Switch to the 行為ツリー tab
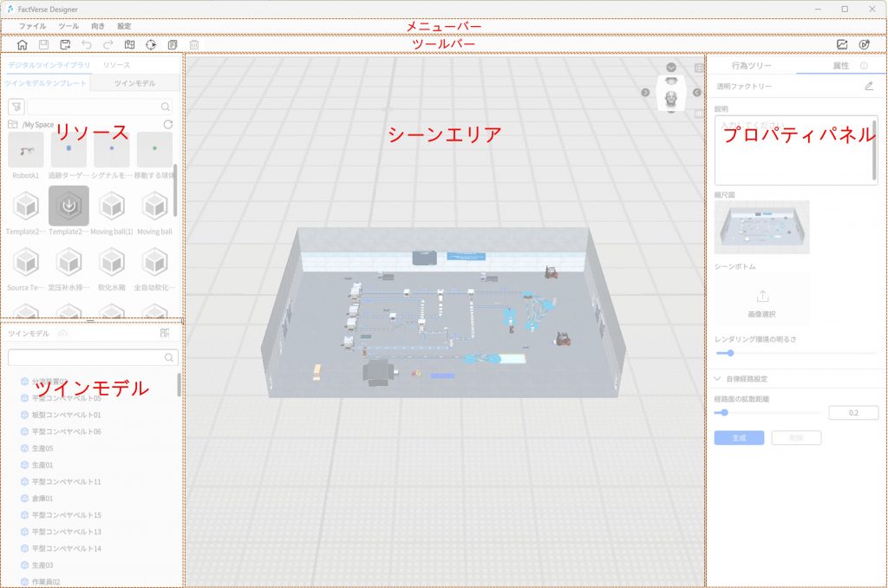This screenshot has height=588, width=888. coord(751,66)
